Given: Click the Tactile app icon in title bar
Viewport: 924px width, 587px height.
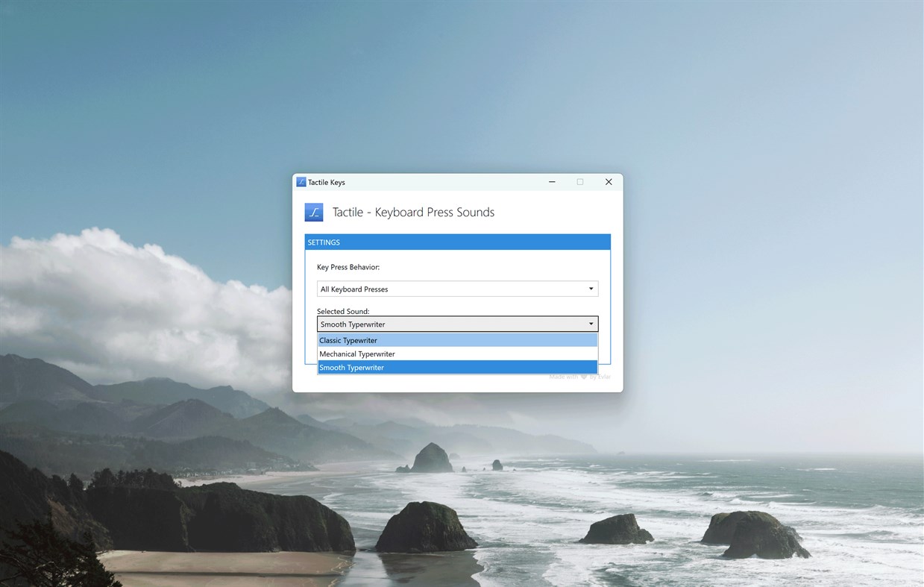Looking at the screenshot, I should [301, 182].
